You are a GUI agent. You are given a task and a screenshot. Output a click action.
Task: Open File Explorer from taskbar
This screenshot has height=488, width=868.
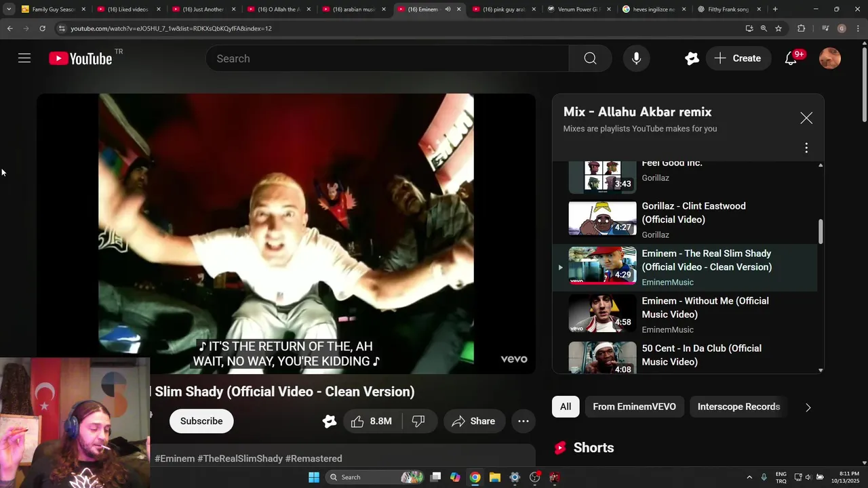[x=495, y=477]
